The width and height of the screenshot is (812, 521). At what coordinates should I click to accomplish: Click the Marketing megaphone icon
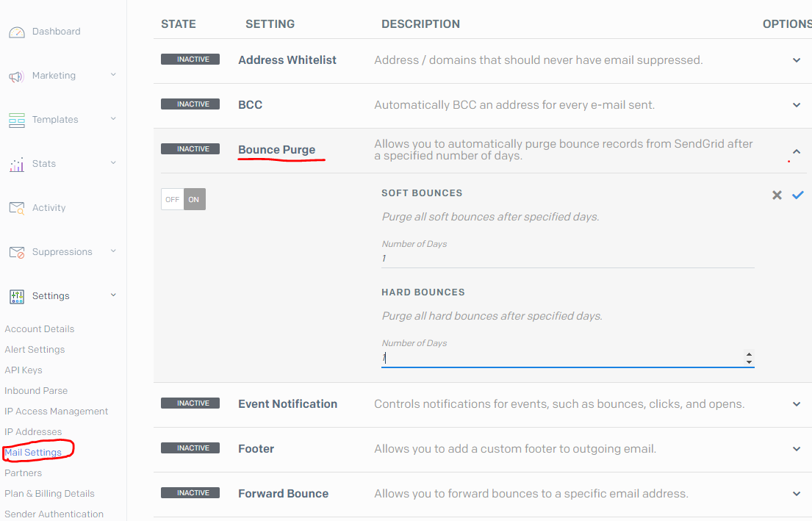pos(17,76)
